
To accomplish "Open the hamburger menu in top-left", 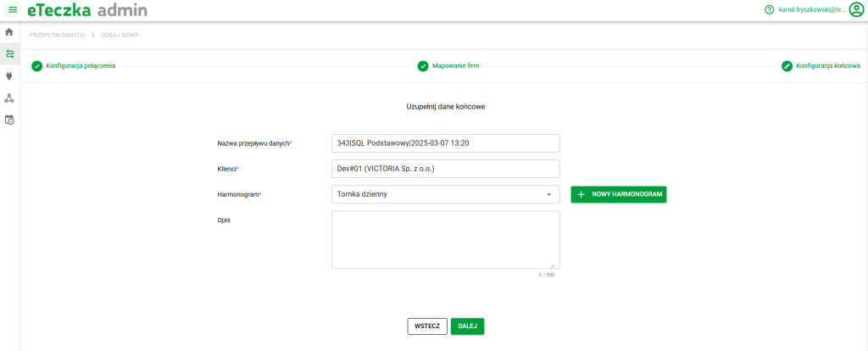I will click(x=13, y=9).
